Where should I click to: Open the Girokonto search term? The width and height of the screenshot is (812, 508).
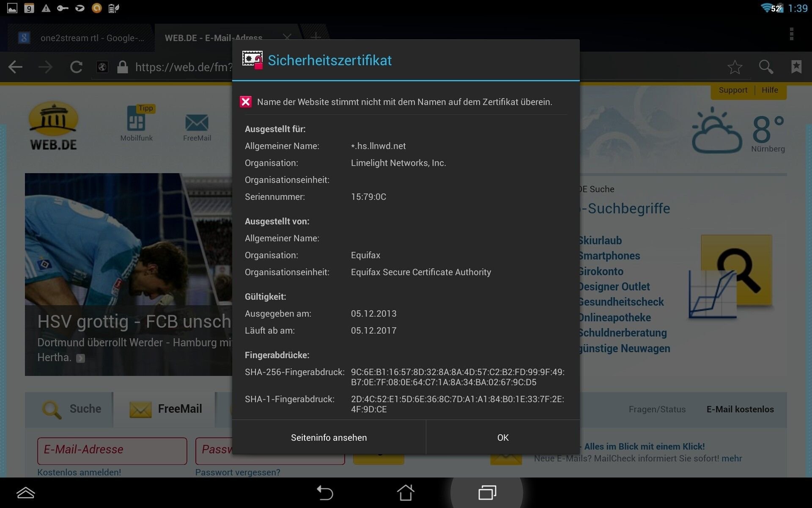click(601, 271)
